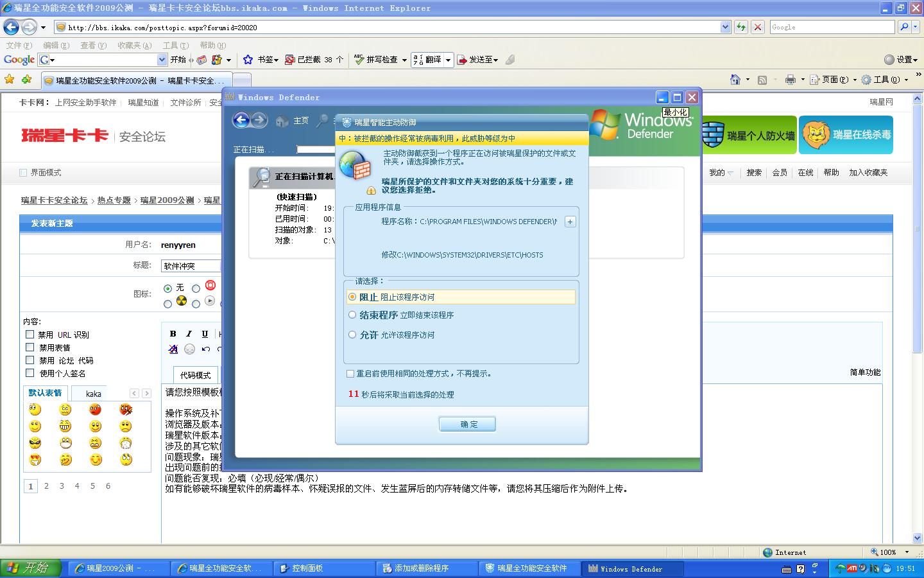Click 确定 in the Rising defense dialog
Image resolution: width=924 pixels, height=578 pixels.
tap(468, 424)
